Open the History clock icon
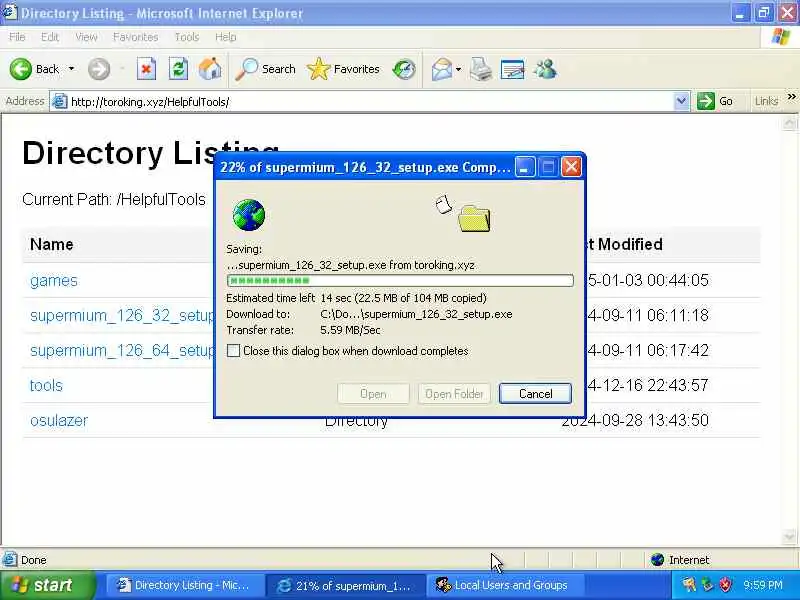 (404, 69)
